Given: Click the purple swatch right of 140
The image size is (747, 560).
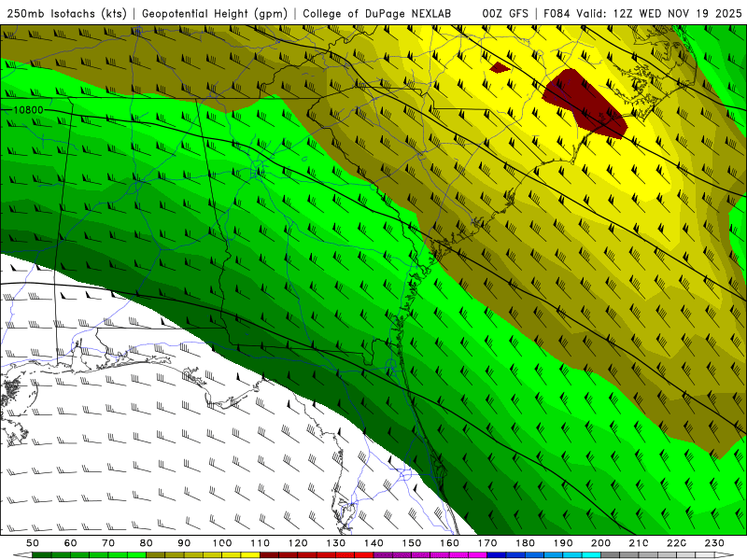Looking at the screenshot, I should (x=383, y=555).
